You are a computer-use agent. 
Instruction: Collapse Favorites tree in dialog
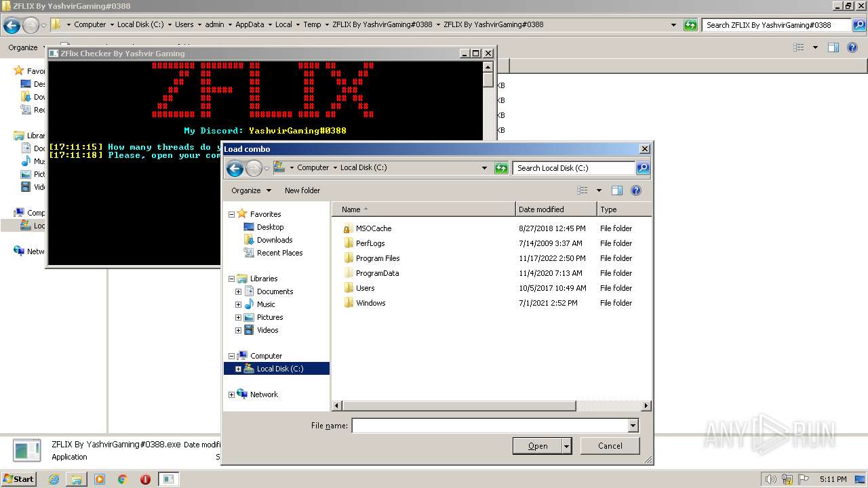click(x=231, y=214)
